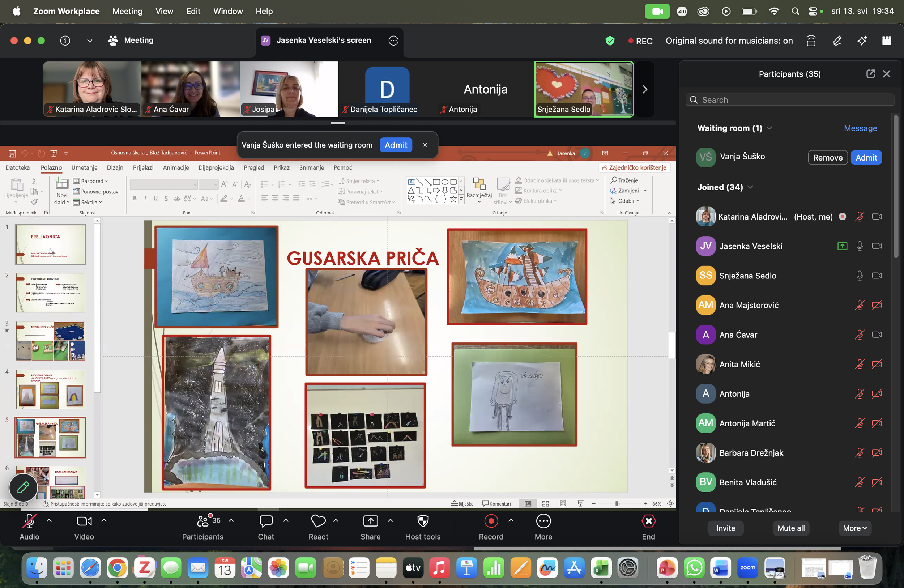This screenshot has height=588, width=904.
Task: Remove Vanja Šuško from waiting room
Action: [828, 157]
